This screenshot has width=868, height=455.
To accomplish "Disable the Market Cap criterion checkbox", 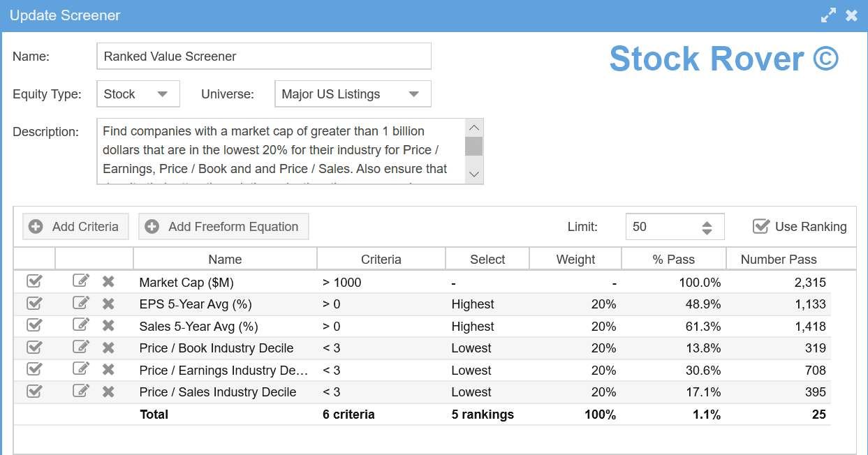I will pos(34,282).
